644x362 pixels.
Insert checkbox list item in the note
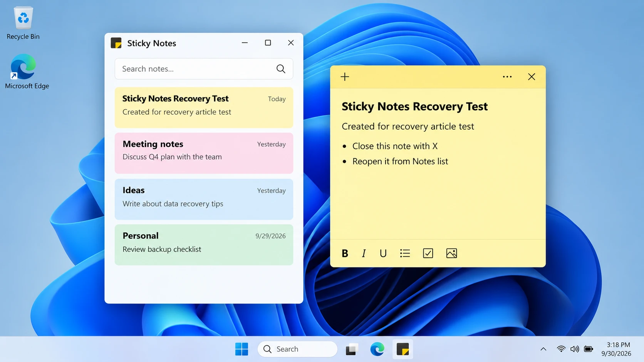(428, 253)
